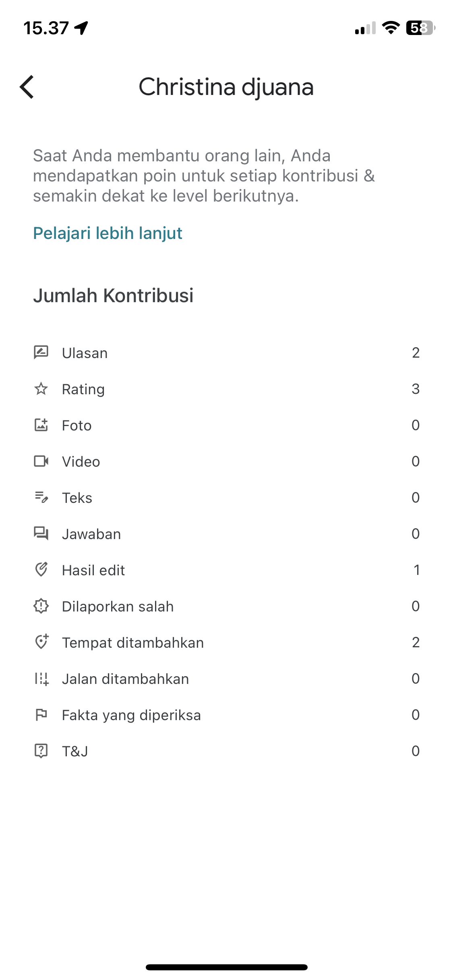Tap the back arrow icon
453x980 pixels.
(x=27, y=87)
